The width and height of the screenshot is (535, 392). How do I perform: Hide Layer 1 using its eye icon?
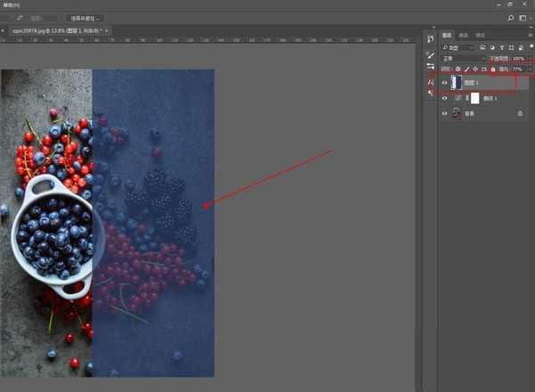[x=445, y=82]
